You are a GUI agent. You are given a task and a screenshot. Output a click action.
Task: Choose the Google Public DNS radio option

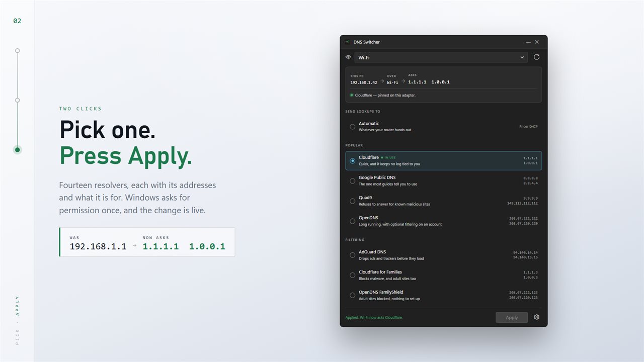coord(352,181)
